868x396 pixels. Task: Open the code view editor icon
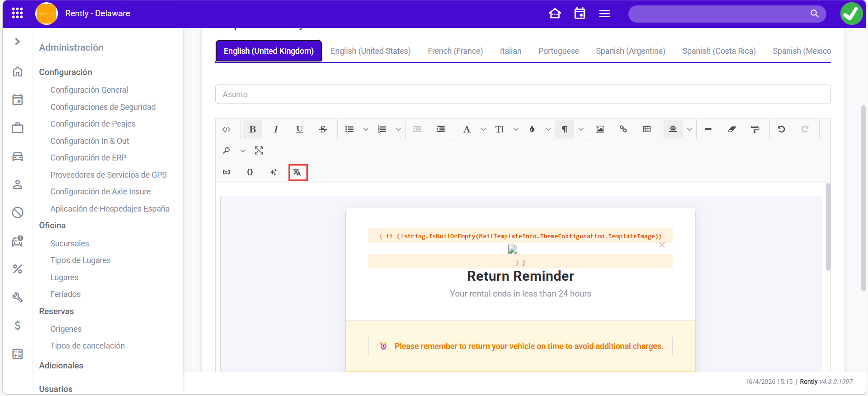(226, 129)
